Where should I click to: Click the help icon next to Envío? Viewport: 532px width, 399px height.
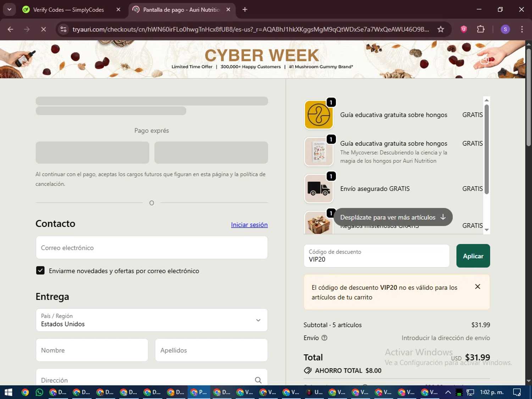point(324,338)
